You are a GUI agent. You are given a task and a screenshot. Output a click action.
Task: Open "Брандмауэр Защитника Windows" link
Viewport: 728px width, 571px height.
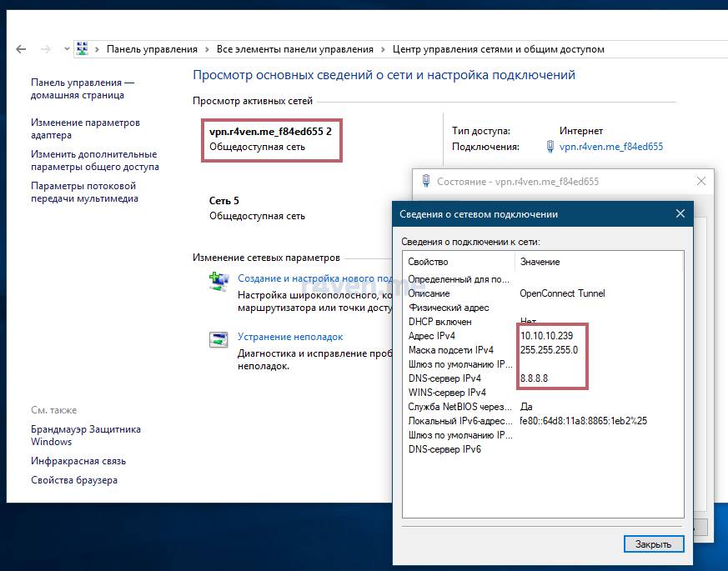86,435
